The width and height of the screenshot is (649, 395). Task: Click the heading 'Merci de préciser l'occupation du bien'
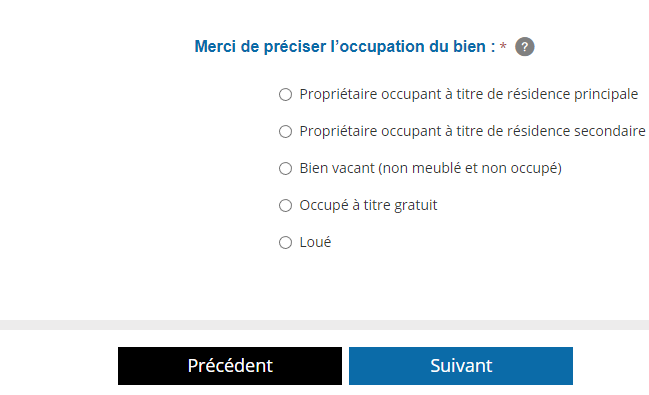[x=345, y=46]
